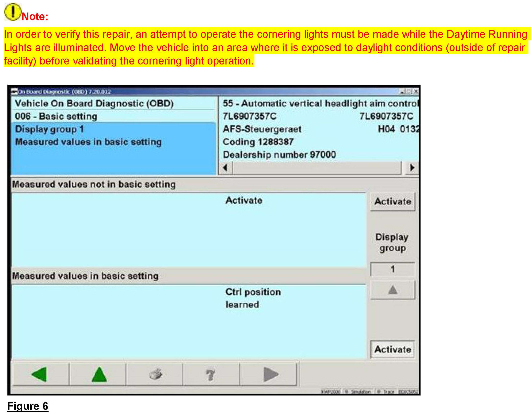Click the app icon in title bar
532x418 pixels.
coord(15,92)
